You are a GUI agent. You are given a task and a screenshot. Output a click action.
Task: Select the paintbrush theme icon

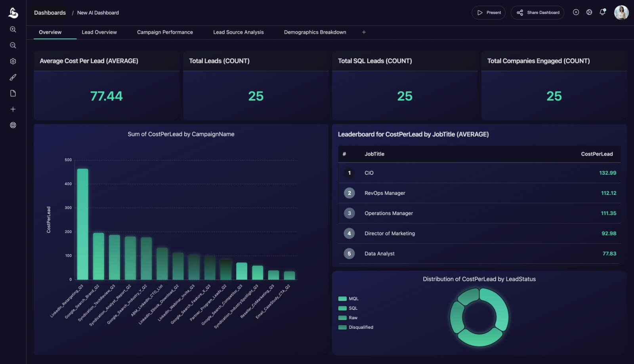point(13,77)
